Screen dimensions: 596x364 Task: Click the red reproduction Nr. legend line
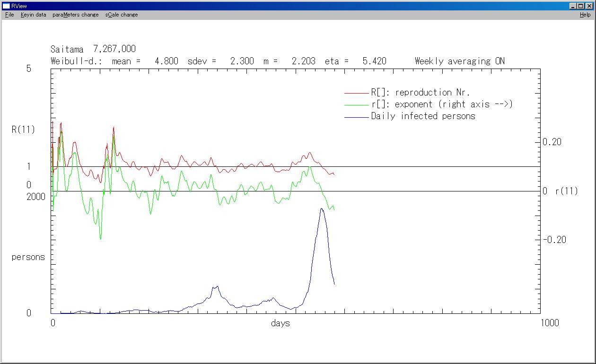(x=356, y=93)
